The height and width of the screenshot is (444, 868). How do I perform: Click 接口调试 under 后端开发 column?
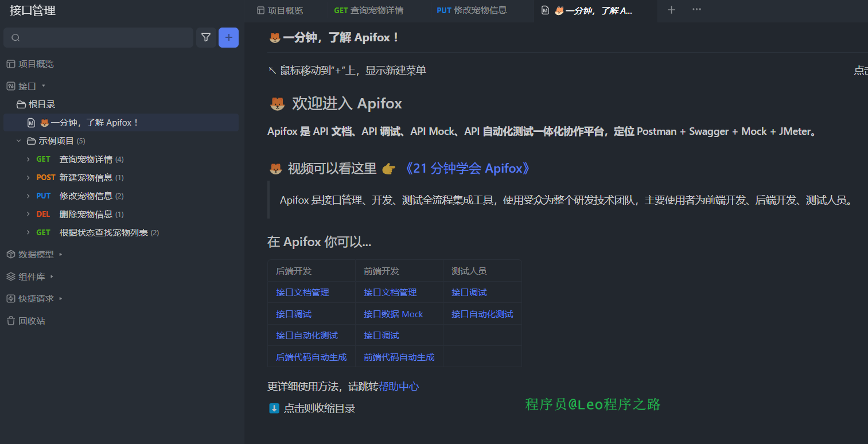[x=294, y=314]
